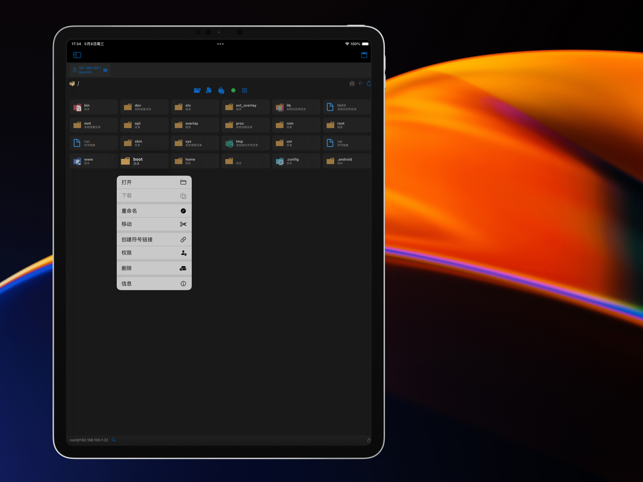This screenshot has width=643, height=482.
Task: Click the icon at bottom right corner of app
Action: coord(369,440)
